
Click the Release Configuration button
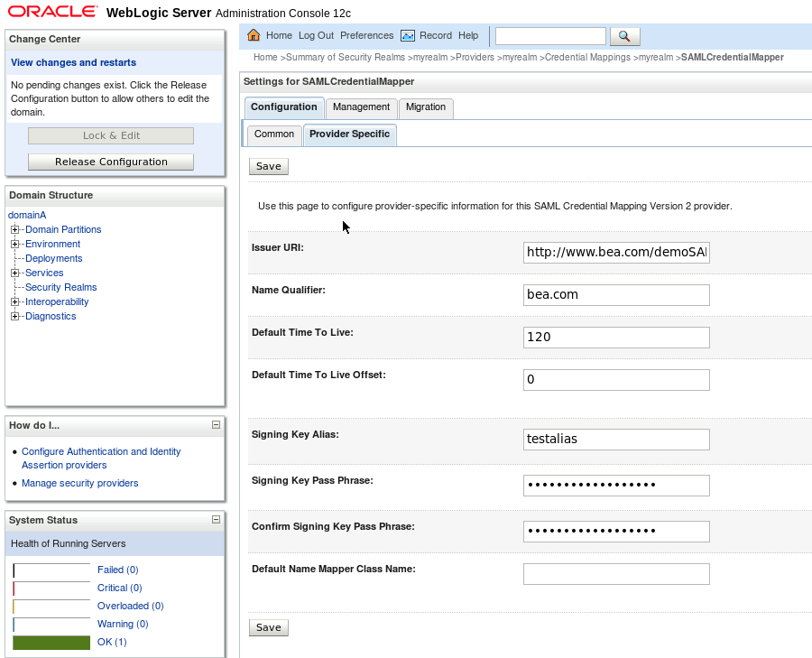coord(110,162)
